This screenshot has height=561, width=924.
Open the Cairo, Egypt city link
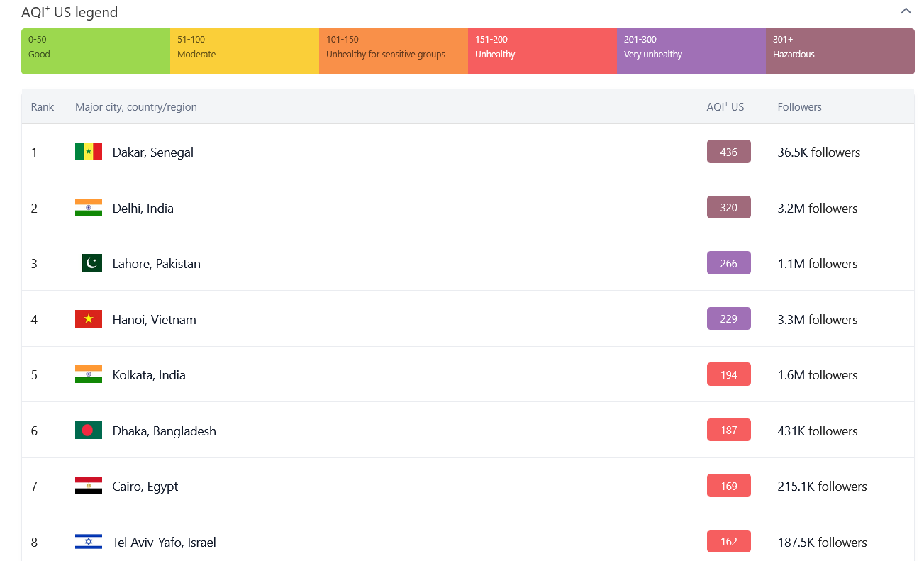tap(145, 487)
